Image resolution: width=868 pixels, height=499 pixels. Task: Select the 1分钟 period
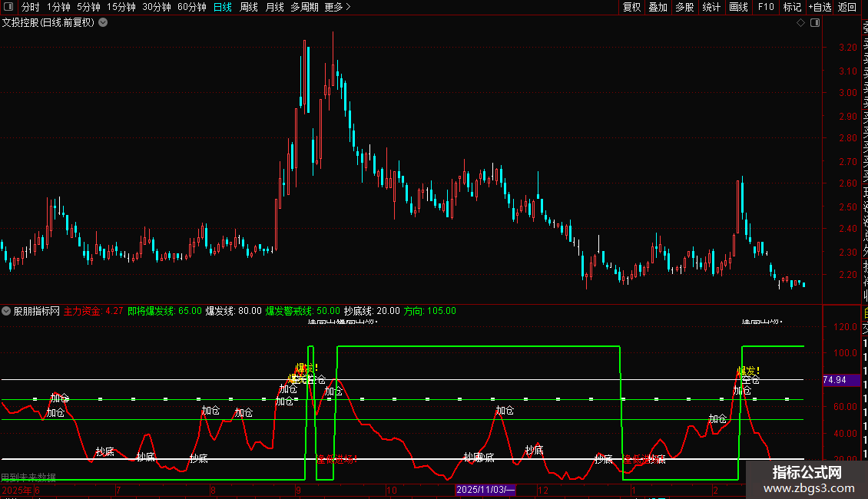(x=58, y=7)
